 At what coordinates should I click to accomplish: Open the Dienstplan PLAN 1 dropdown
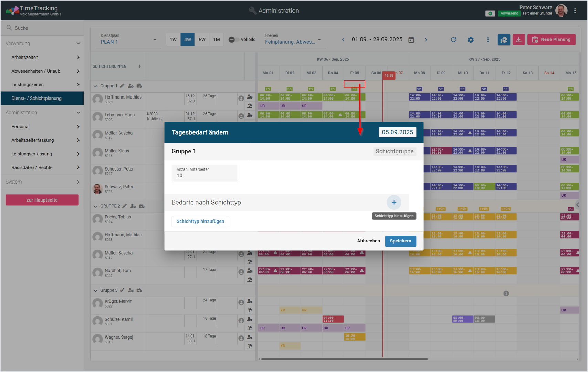(x=128, y=40)
